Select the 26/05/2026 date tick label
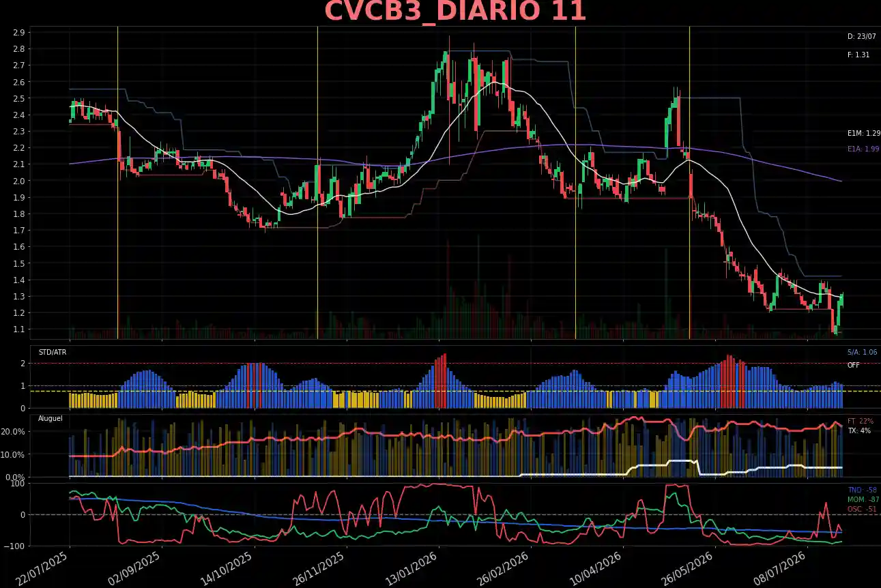881x588 pixels. [689, 568]
